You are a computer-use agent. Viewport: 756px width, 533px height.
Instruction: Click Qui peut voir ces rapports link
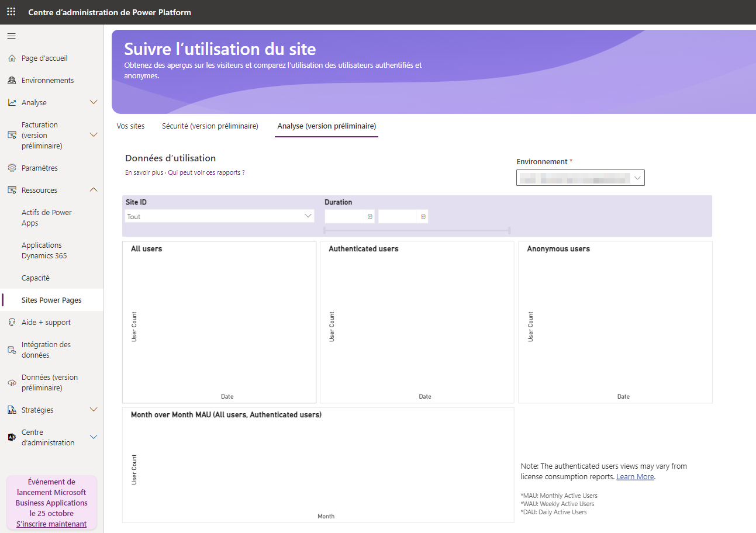coord(206,173)
